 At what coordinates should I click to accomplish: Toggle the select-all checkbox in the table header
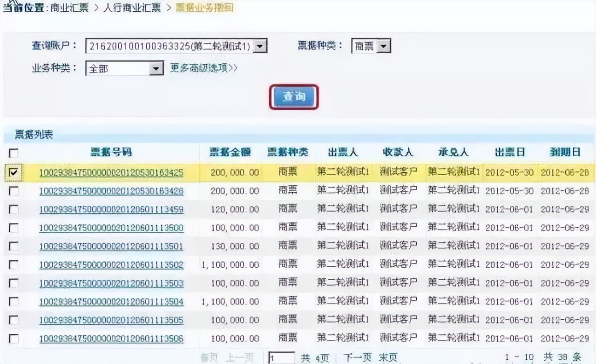14,154
